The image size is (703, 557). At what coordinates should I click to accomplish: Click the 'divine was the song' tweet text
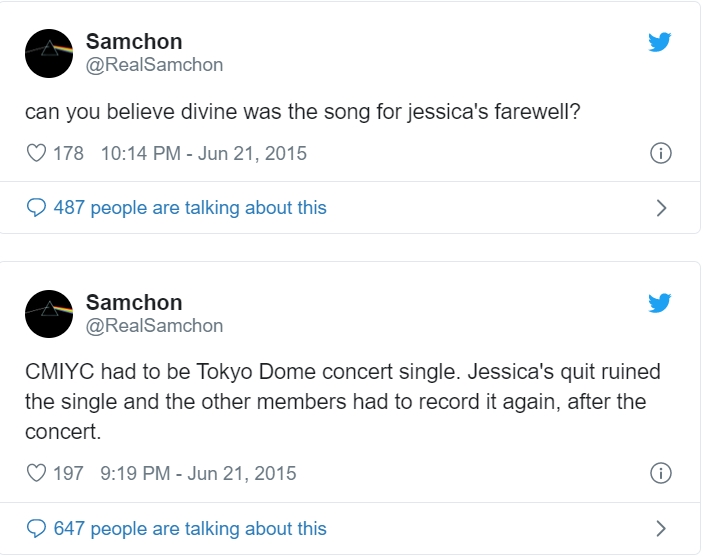[302, 112]
